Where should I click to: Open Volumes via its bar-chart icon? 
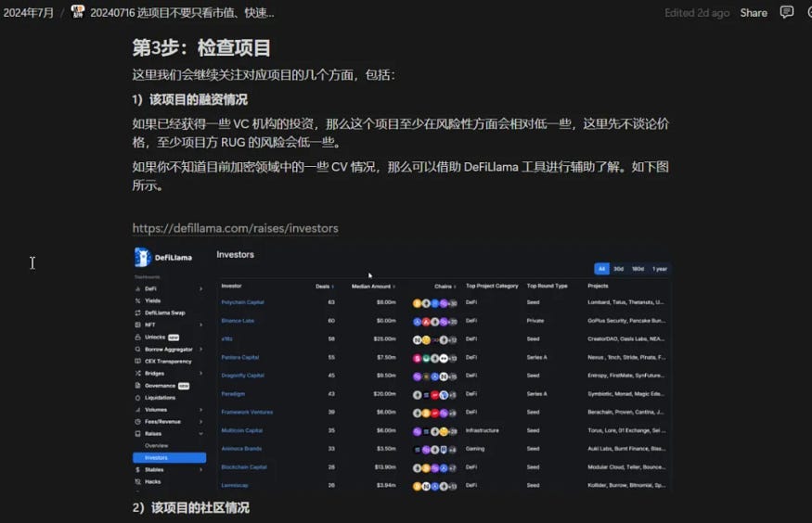pos(137,410)
